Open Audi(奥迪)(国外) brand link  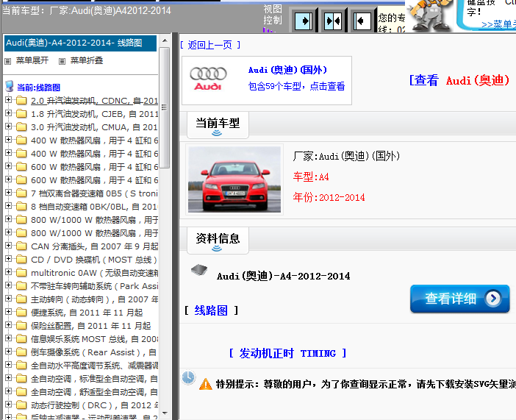(x=287, y=70)
